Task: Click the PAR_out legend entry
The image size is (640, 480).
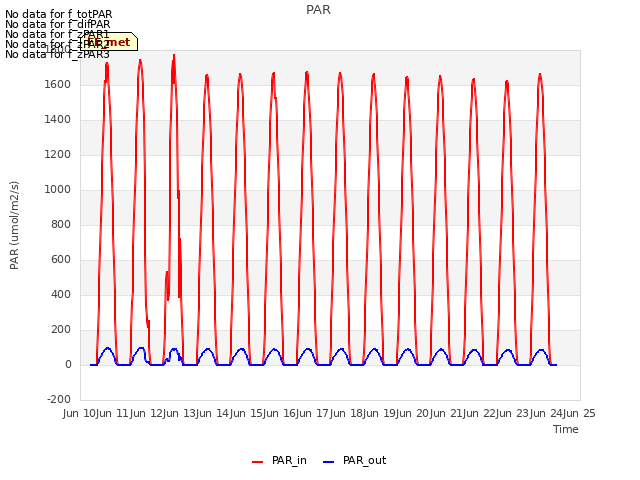Action: 354,461
